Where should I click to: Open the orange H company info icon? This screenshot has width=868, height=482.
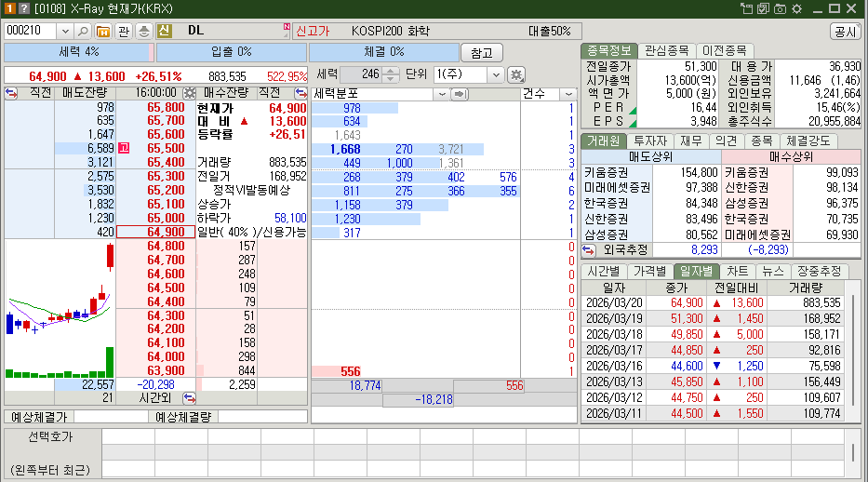click(103, 31)
